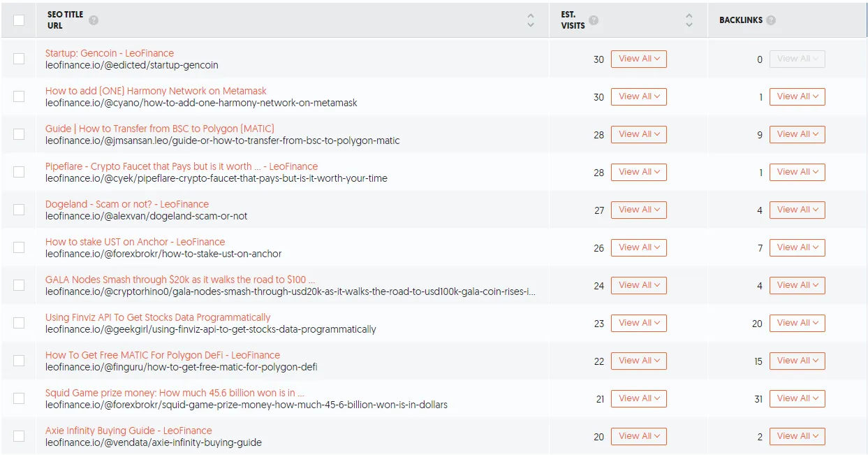Select the Axie Infinity Buying Guide checkbox
Viewport: 868px width, 455px height.
point(19,436)
